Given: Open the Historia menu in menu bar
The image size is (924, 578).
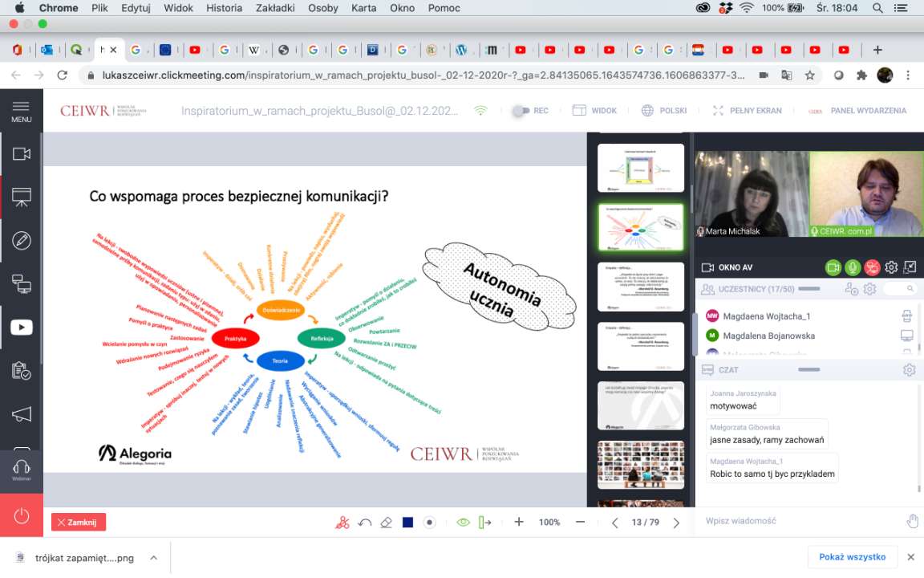Looking at the screenshot, I should click(224, 8).
